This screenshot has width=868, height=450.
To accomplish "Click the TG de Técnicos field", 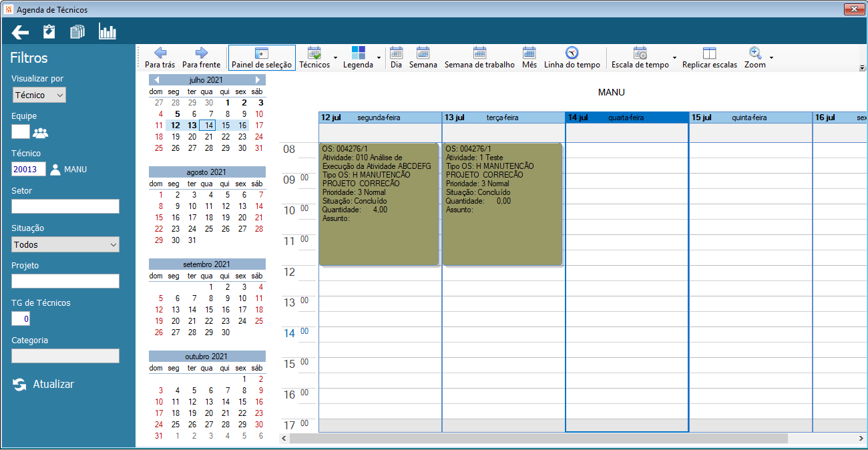I will coord(21,319).
